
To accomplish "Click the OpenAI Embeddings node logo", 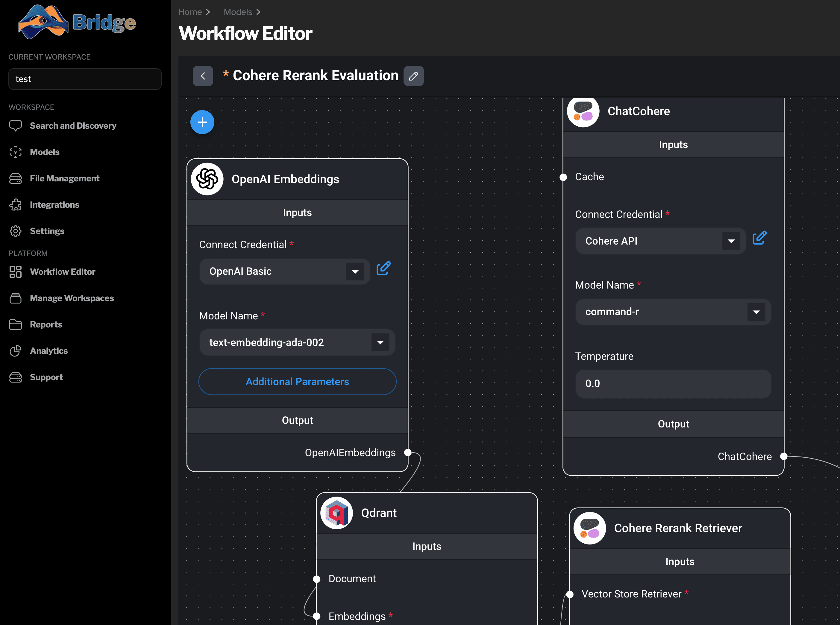I will (x=207, y=179).
